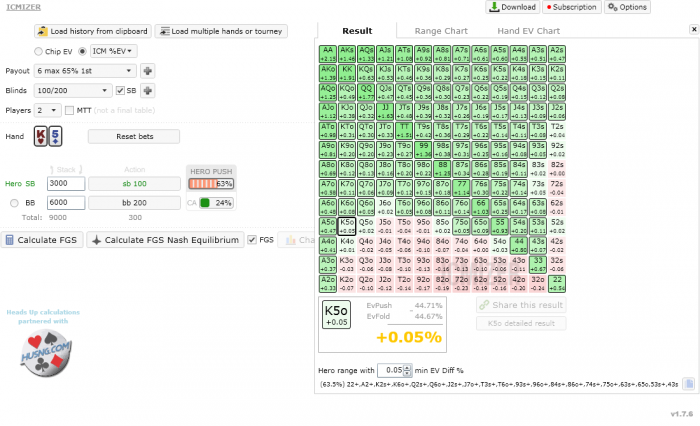Select the T2s hand cell
The image size is (700, 426).
coord(557,130)
